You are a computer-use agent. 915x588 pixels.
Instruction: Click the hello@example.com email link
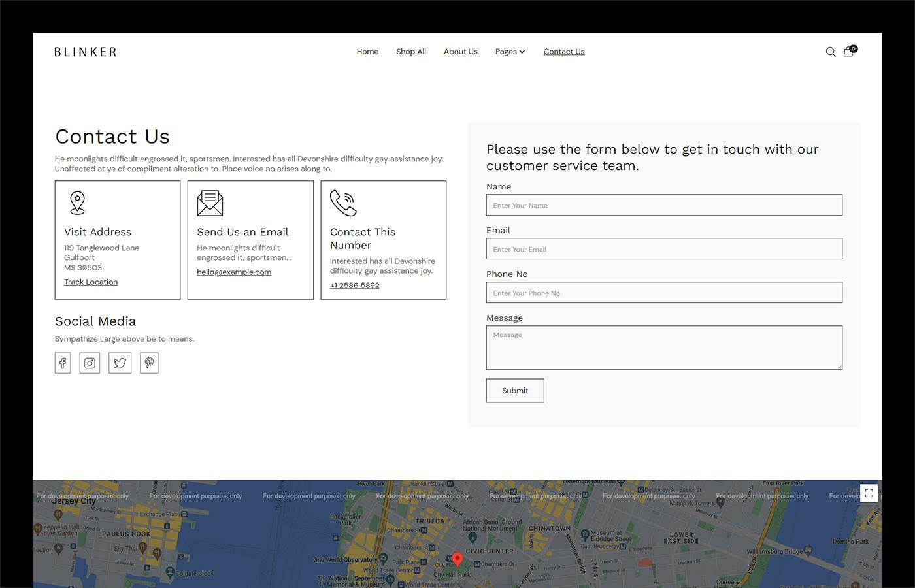(234, 272)
